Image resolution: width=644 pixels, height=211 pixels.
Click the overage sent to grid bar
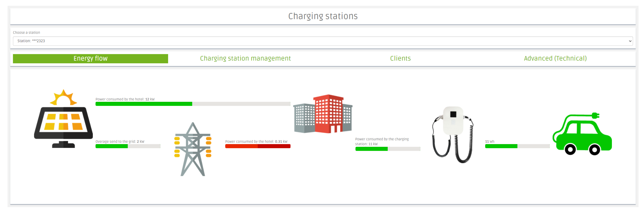point(128,146)
